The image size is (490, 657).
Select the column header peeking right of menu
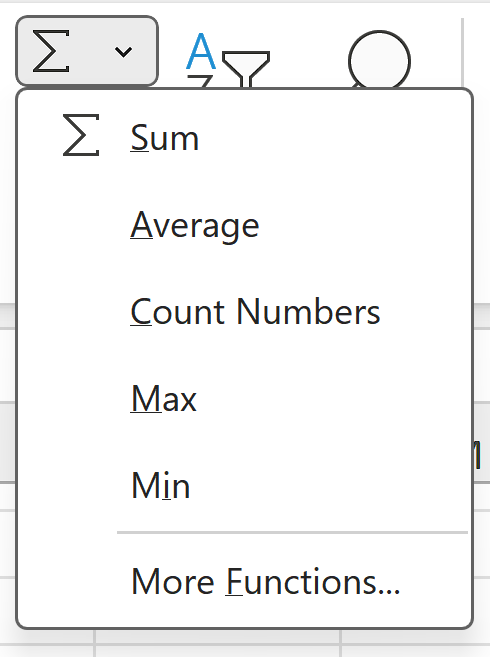point(482,442)
